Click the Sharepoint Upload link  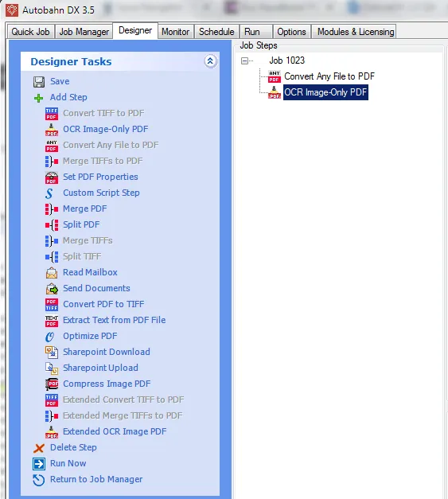100,368
